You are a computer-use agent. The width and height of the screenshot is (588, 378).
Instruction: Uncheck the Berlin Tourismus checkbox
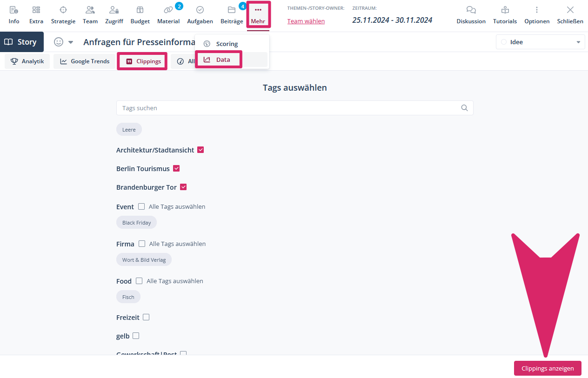click(x=176, y=169)
